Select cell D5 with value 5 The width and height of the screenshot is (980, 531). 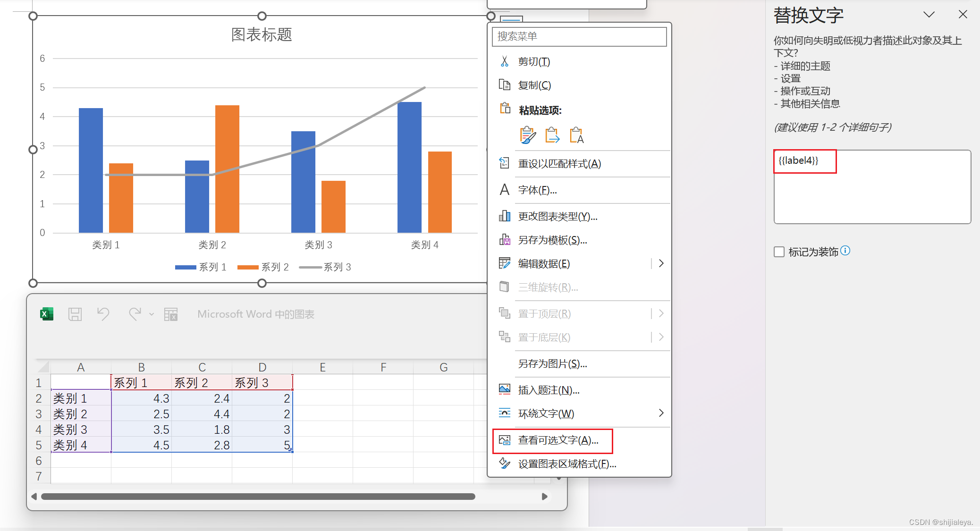[x=262, y=445]
